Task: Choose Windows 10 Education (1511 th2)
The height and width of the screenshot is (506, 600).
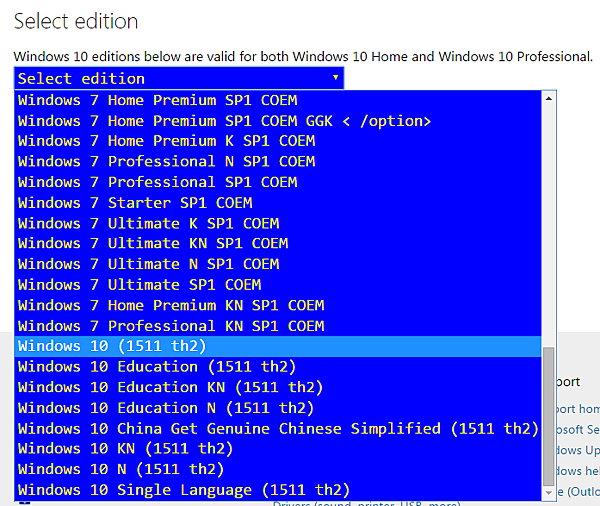Action: pos(278,367)
